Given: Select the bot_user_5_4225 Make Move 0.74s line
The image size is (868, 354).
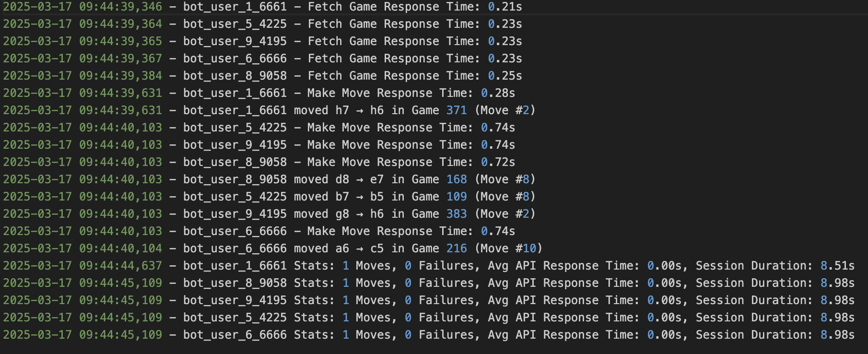Looking at the screenshot, I should click(x=259, y=128).
